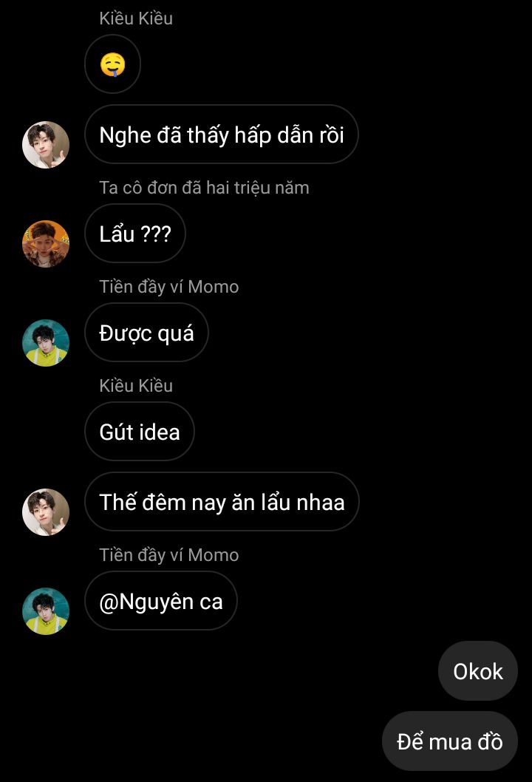This screenshot has width=532, height=782.
Task: Tap the avatar next to "@Nguyên ca" message
Action: [46, 611]
